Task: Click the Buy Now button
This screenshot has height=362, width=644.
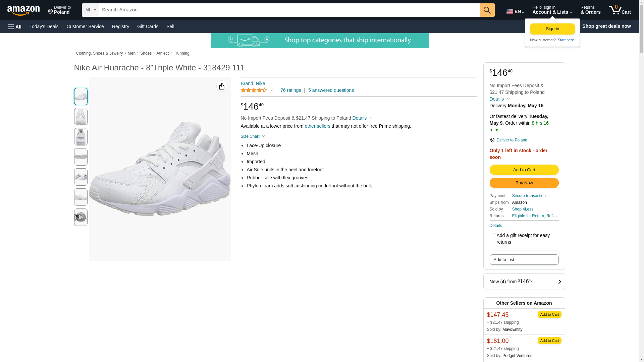Action: pyautogui.click(x=524, y=183)
